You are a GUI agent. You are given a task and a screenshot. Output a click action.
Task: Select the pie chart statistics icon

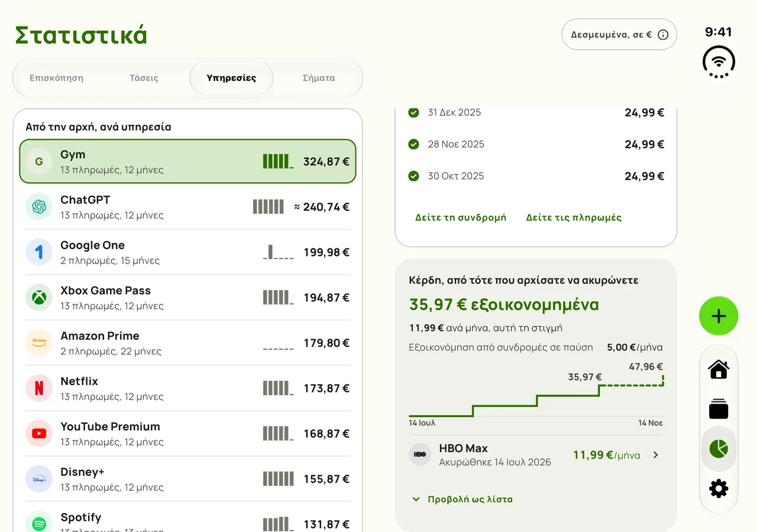click(719, 449)
